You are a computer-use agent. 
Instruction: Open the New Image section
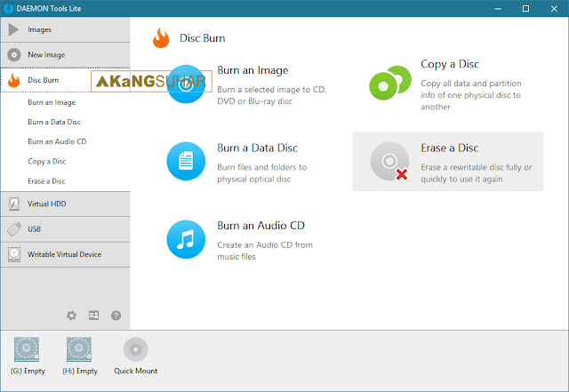[x=65, y=55]
